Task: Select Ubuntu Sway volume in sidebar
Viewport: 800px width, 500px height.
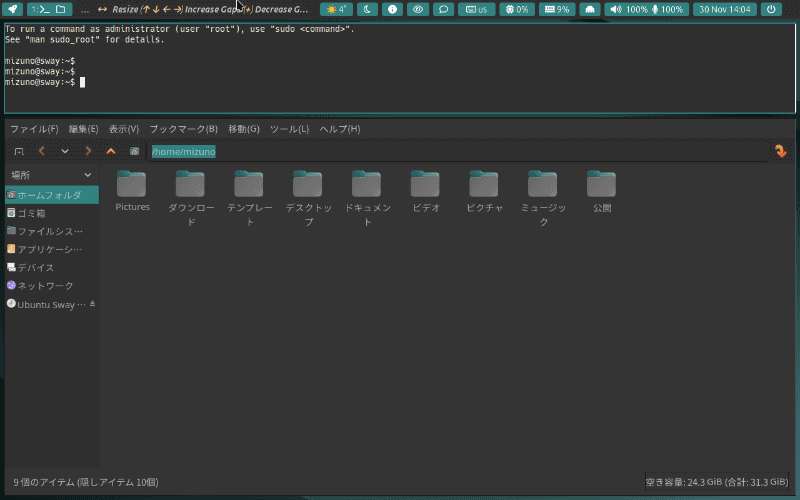Action: 46,305
